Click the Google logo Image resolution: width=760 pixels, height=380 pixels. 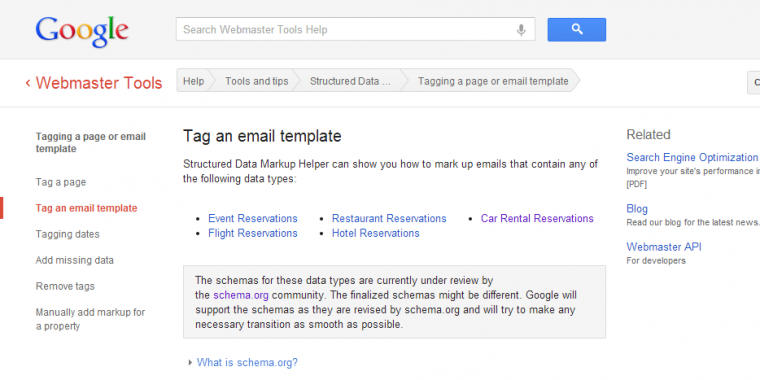[82, 32]
